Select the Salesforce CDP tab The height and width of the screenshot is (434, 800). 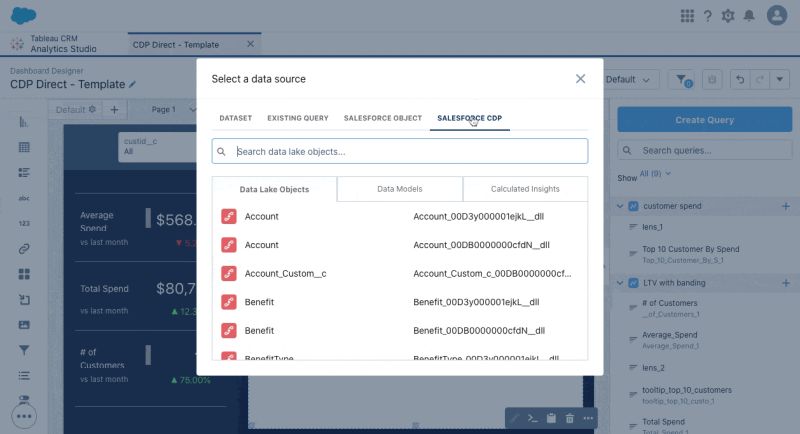[x=469, y=118]
